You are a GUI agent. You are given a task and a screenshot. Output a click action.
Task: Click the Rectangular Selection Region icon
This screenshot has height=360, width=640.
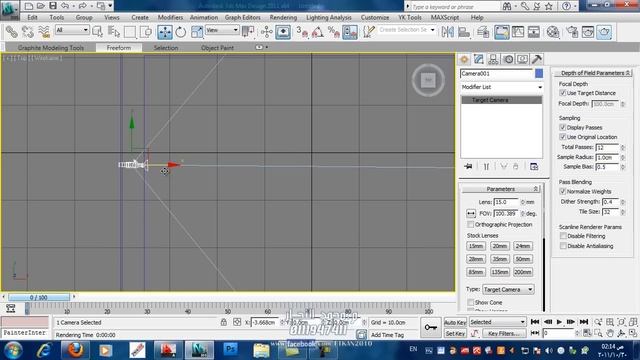130,32
